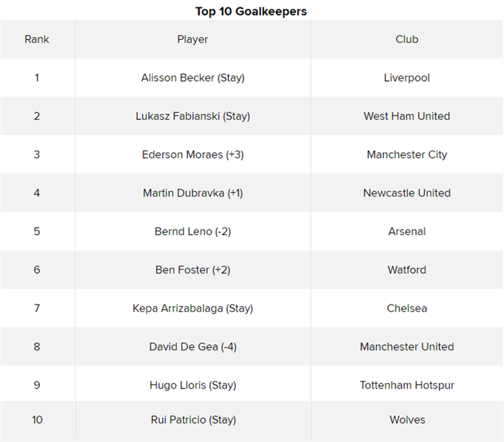Click the Liverpool club cell

(407, 78)
